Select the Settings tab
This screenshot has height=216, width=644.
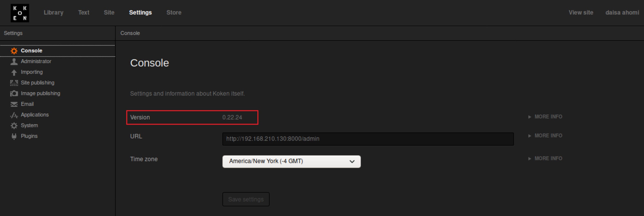tap(141, 12)
